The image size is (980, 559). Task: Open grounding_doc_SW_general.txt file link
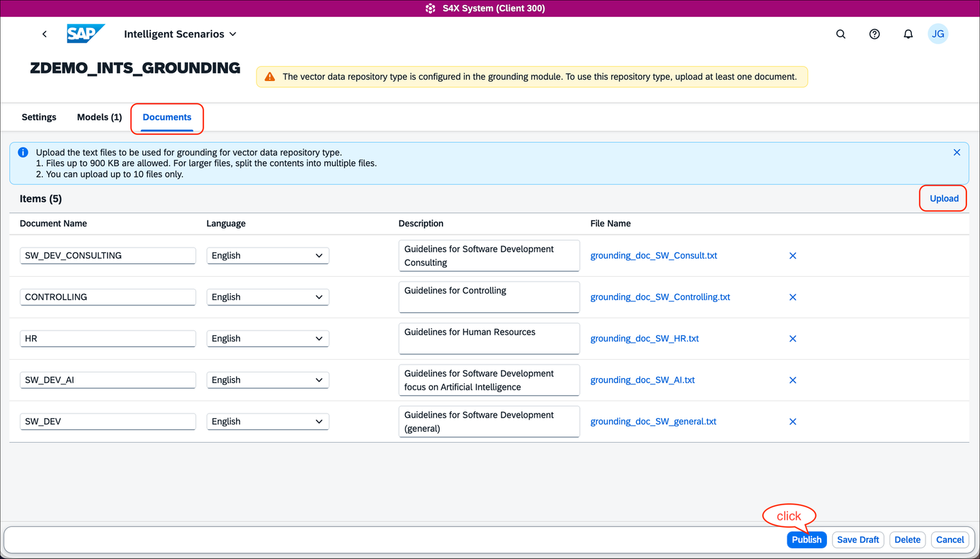coord(653,422)
